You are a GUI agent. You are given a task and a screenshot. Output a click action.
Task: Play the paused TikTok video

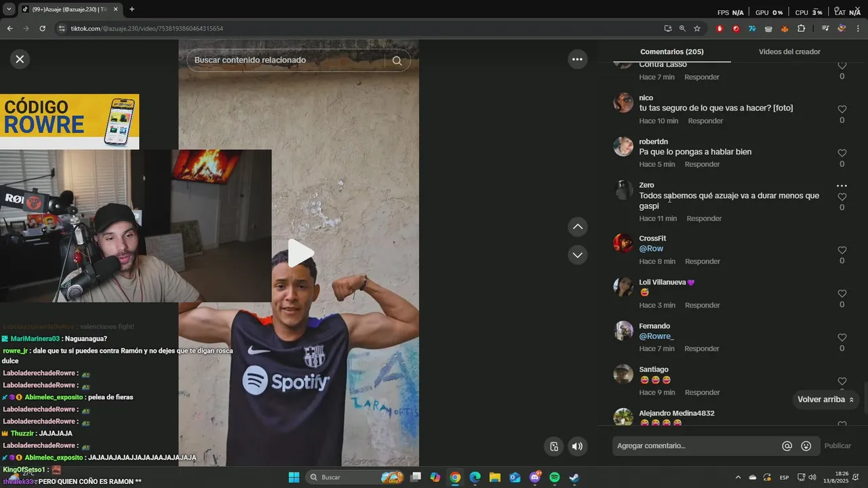pos(300,253)
